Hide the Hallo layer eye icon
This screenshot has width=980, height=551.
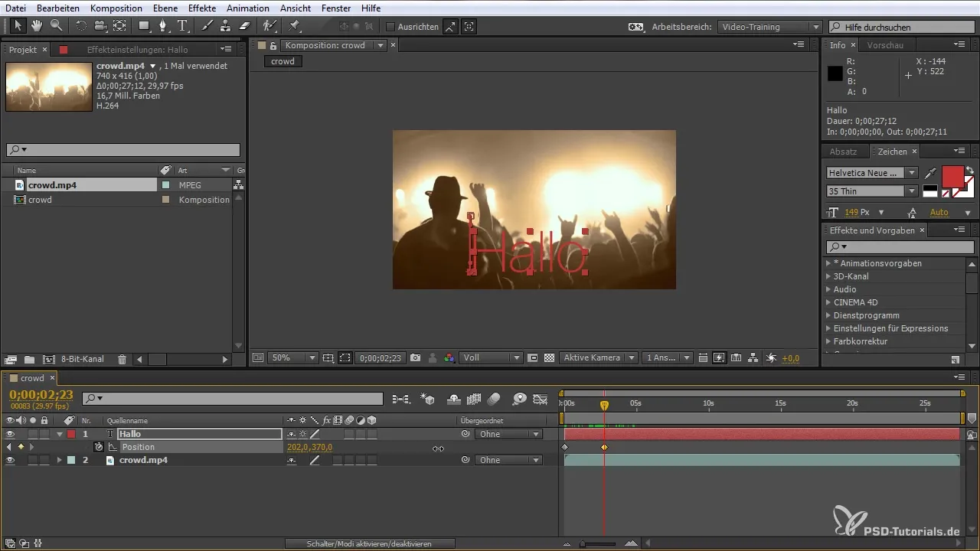(x=10, y=434)
